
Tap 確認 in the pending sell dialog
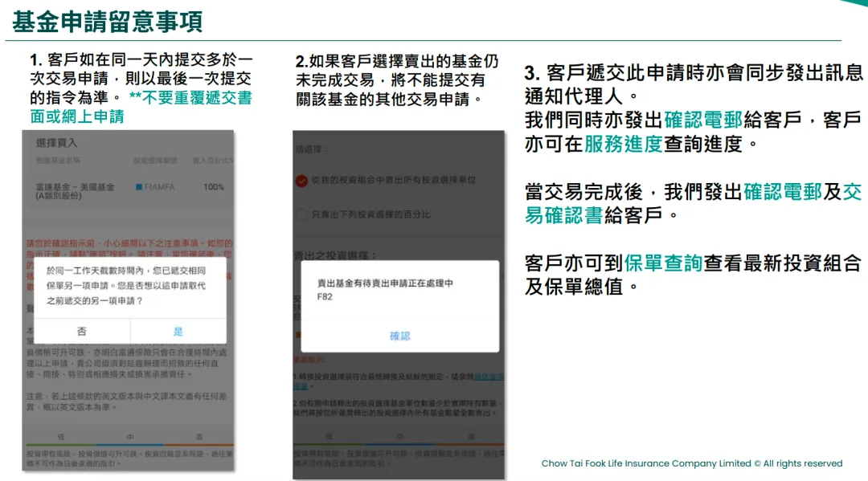click(399, 336)
